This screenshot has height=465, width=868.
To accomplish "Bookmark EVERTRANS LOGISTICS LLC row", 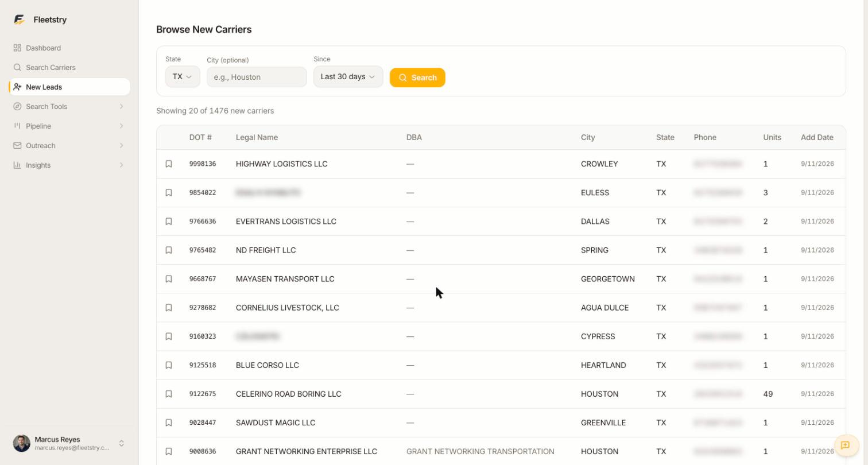I will pyautogui.click(x=169, y=222).
